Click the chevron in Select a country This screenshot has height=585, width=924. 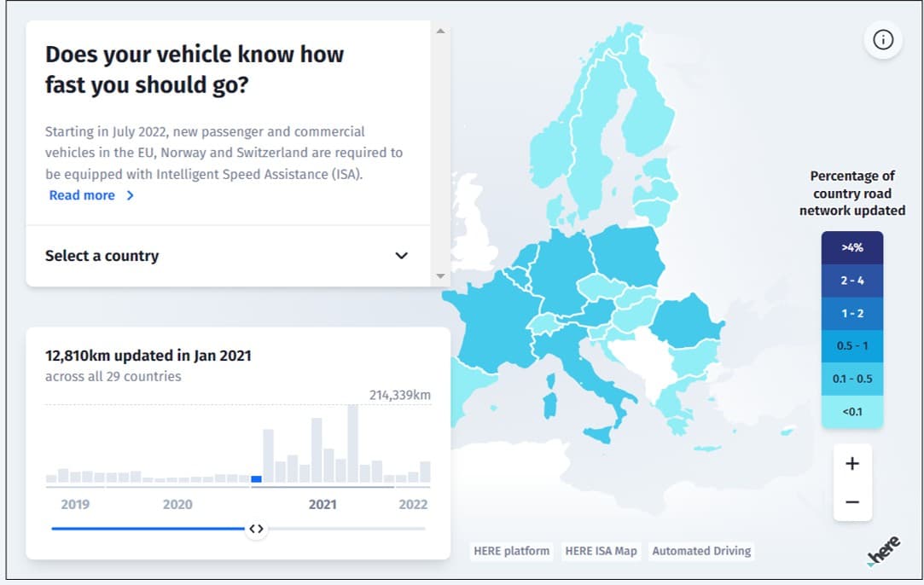tap(401, 256)
